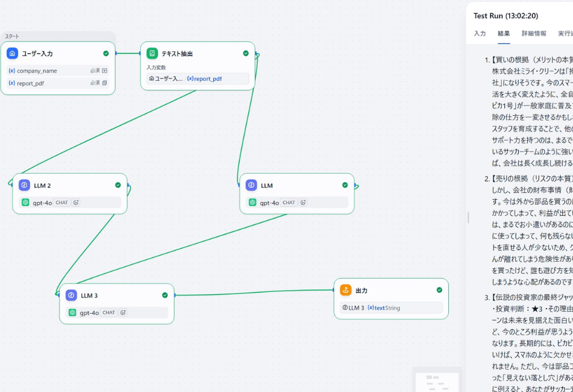
Task: Click the purple icon of the LLM node
Action: [x=252, y=185]
